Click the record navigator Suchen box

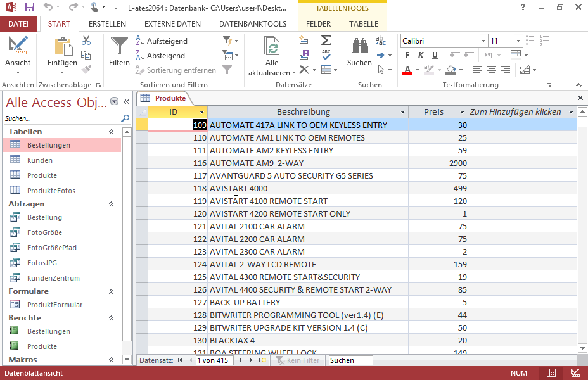point(350,360)
